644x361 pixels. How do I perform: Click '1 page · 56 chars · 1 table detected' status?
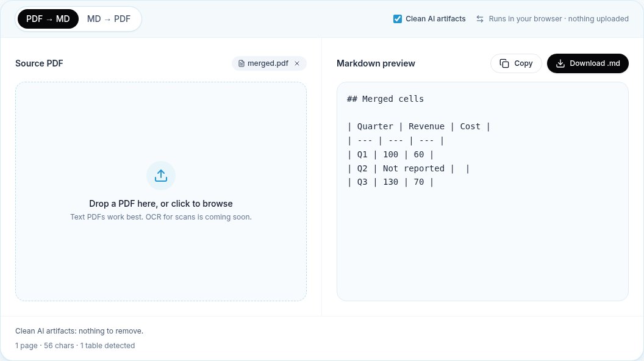pos(75,346)
